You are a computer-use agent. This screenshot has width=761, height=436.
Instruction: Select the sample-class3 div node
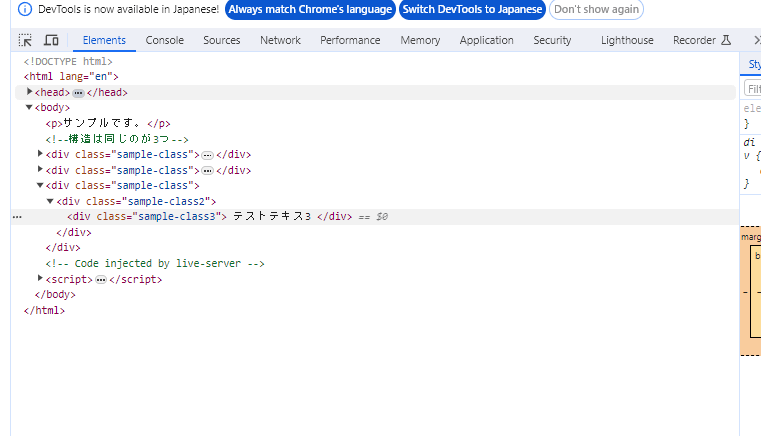pyautogui.click(x=209, y=217)
